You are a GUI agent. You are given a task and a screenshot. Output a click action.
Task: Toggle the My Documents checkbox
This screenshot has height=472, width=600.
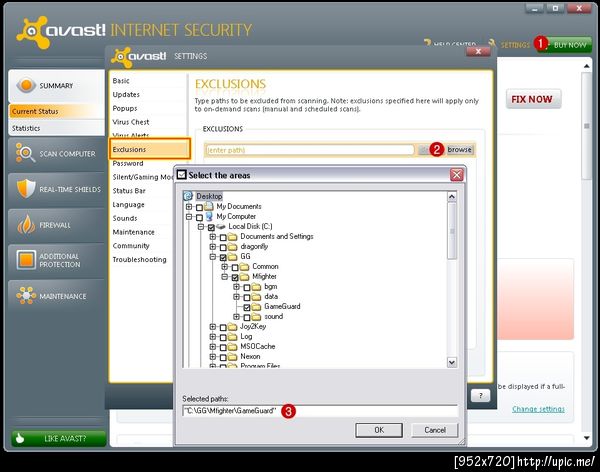coord(199,207)
